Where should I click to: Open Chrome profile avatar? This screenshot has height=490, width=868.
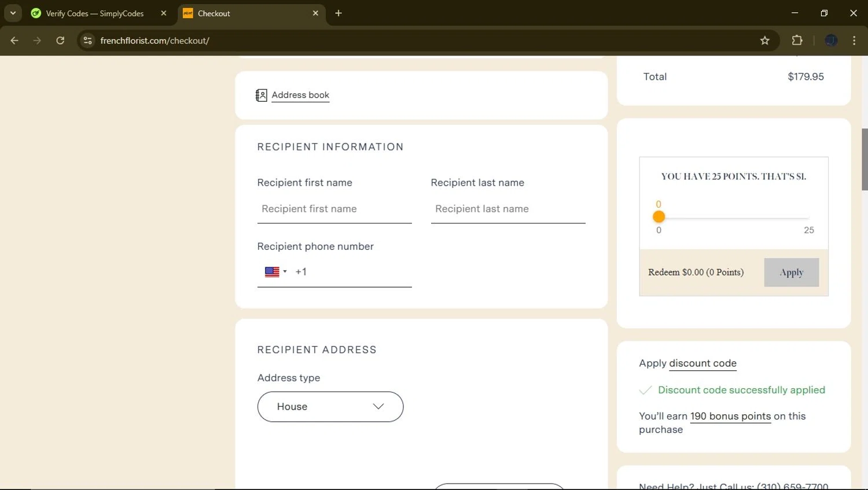[x=831, y=40]
